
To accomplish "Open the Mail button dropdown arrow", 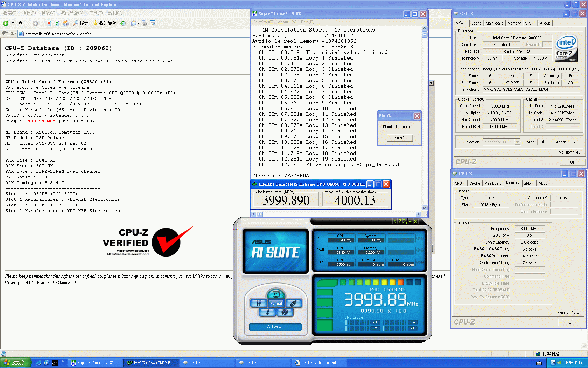I will click(x=138, y=23).
